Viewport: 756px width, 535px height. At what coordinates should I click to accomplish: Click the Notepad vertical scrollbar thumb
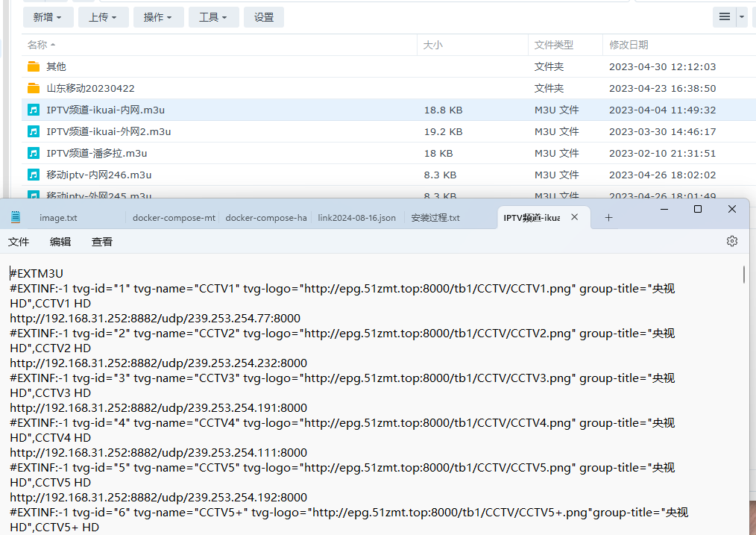(x=744, y=275)
